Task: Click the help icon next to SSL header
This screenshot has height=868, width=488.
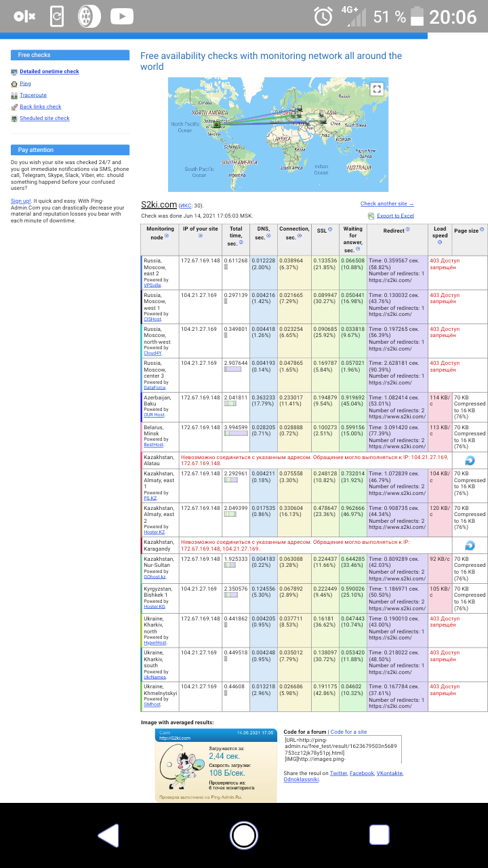Action: pos(330,230)
